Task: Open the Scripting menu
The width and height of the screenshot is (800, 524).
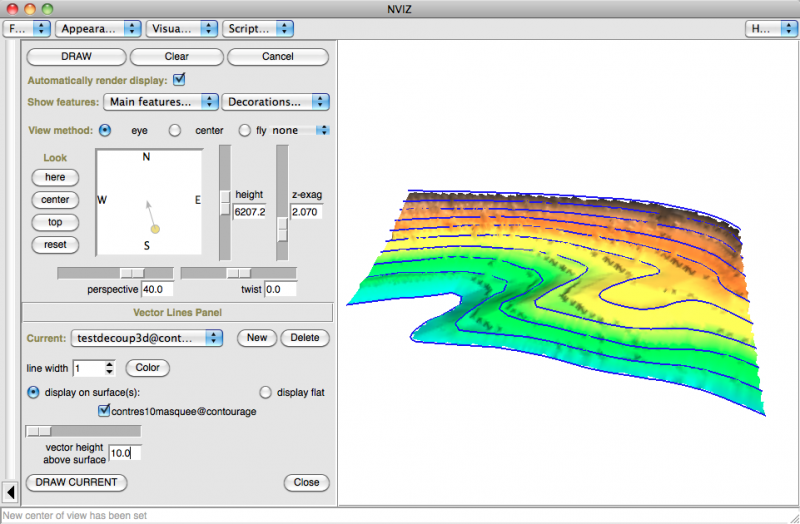Action: coord(257,29)
